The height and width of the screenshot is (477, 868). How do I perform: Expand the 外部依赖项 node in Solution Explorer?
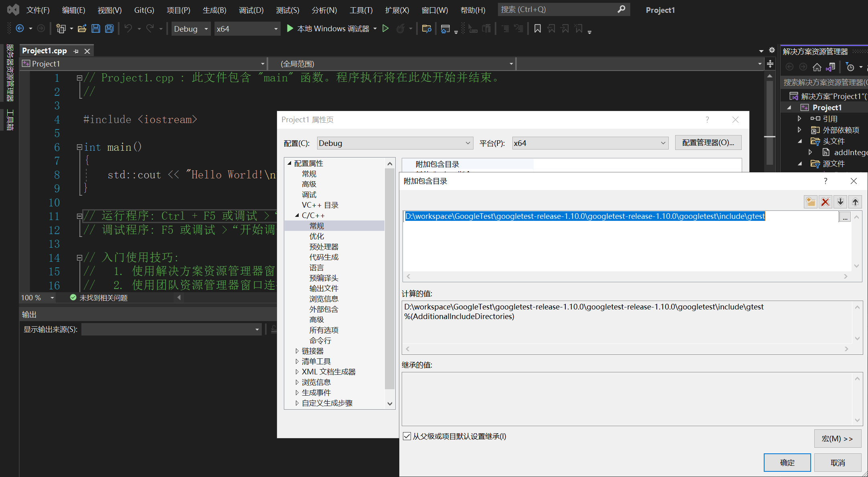pyautogui.click(x=799, y=130)
